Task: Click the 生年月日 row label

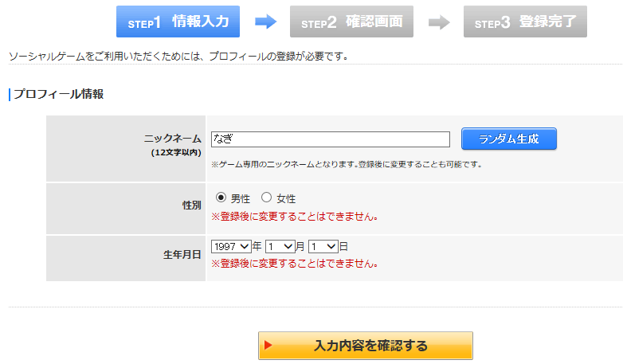Action: click(x=182, y=255)
